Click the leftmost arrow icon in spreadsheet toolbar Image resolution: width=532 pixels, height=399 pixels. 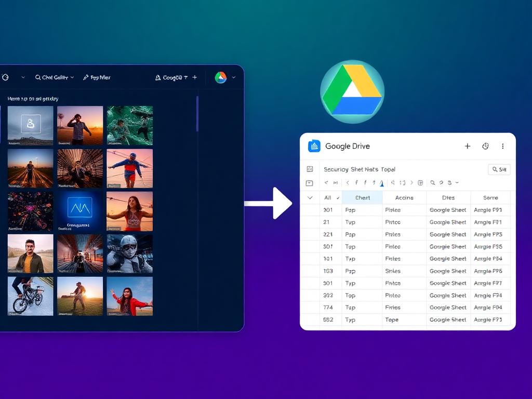(326, 183)
